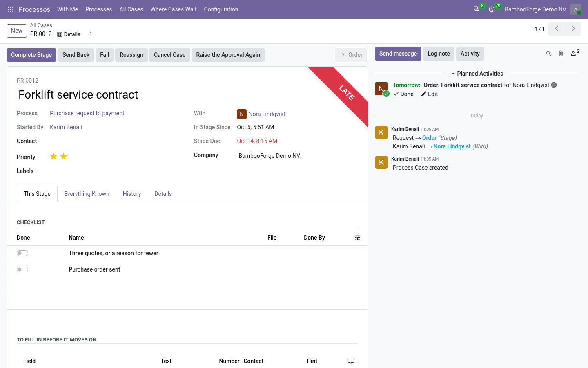The height and width of the screenshot is (368, 588).
Task: Search chatter messages with the magnifier icon
Action: coord(549,54)
